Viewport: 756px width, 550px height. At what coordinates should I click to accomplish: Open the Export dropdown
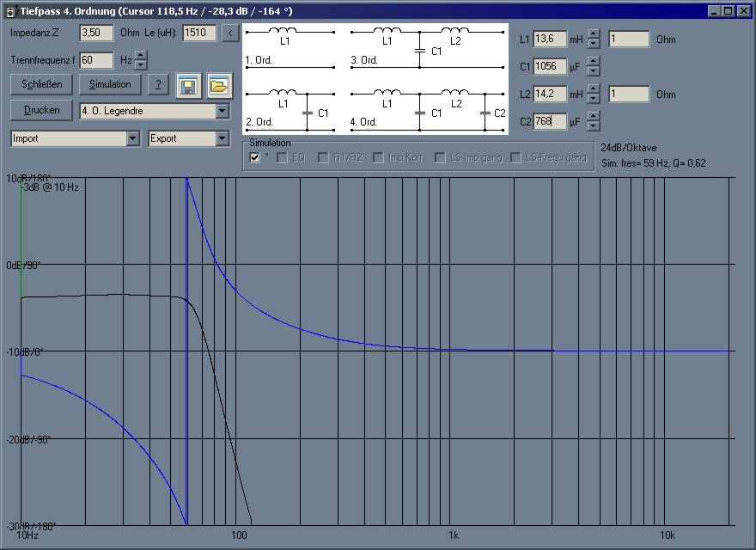[x=222, y=138]
